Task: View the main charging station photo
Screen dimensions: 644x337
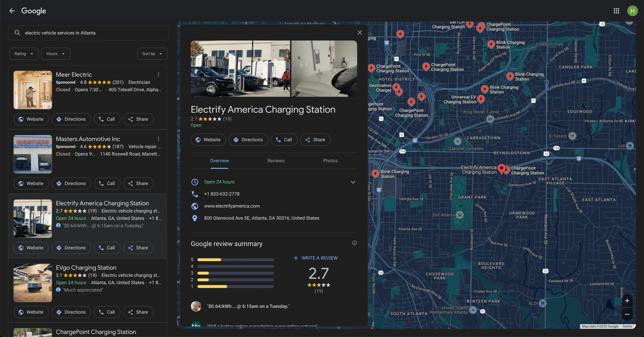Action: click(240, 69)
